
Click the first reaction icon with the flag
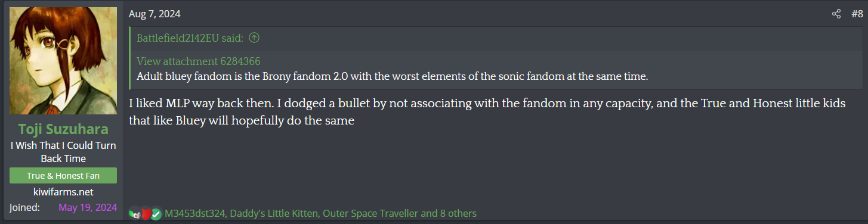pyautogui.click(x=135, y=213)
